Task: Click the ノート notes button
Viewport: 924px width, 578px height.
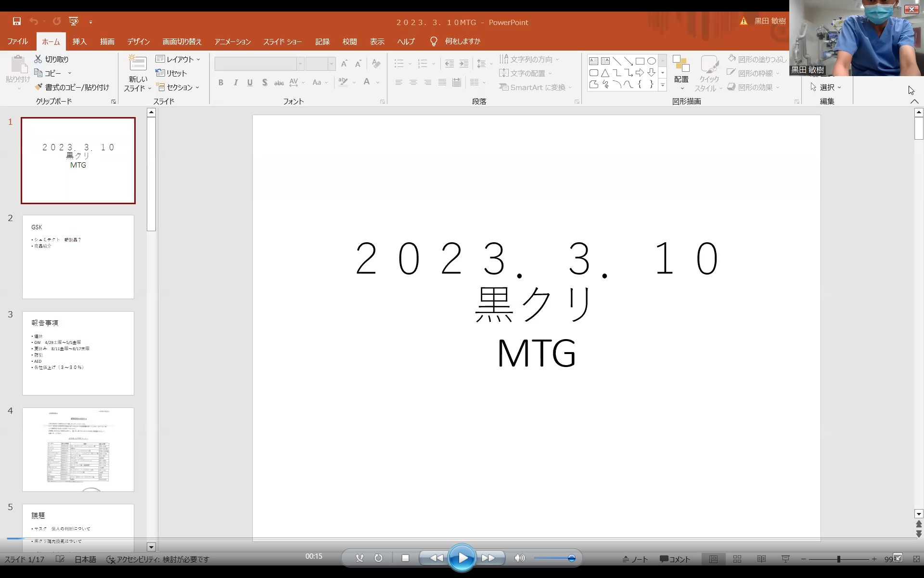Action: click(x=635, y=559)
